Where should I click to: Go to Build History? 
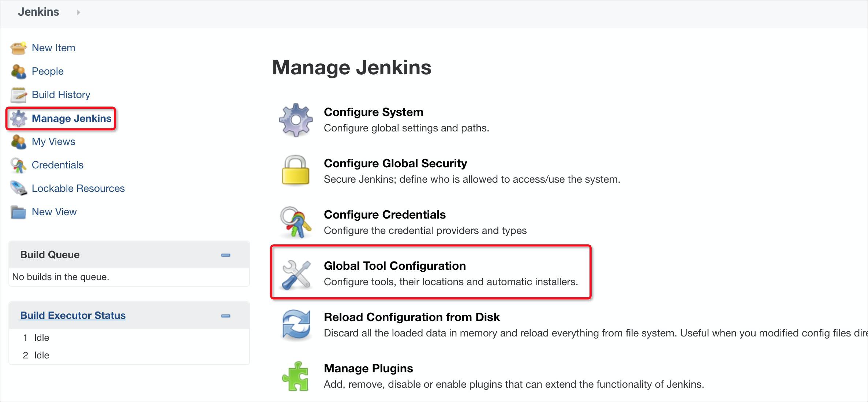61,95
